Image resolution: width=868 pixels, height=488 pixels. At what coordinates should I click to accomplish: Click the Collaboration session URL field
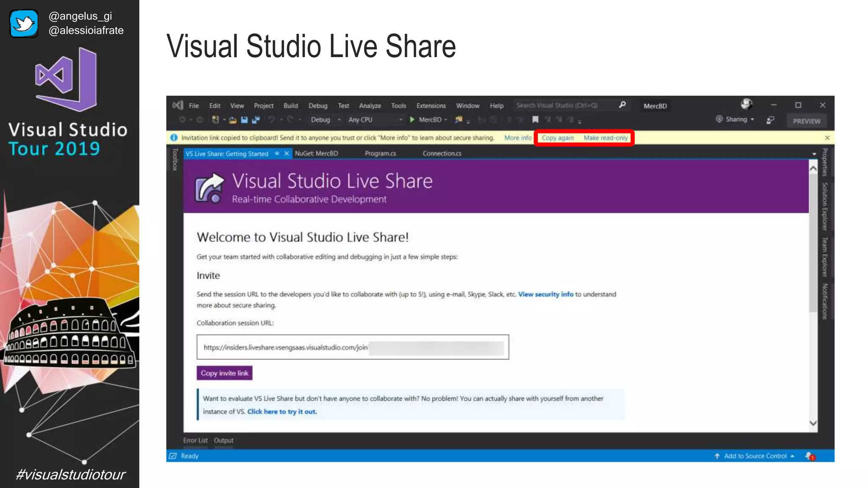353,347
